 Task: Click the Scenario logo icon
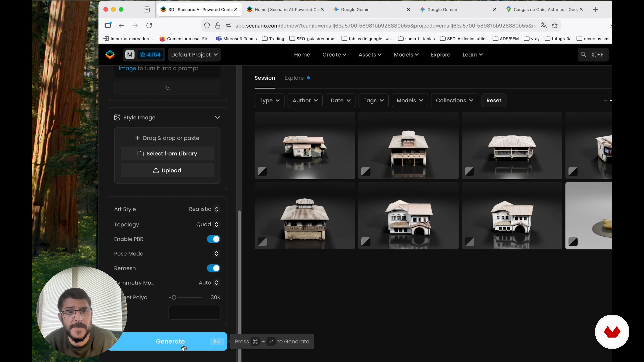110,54
